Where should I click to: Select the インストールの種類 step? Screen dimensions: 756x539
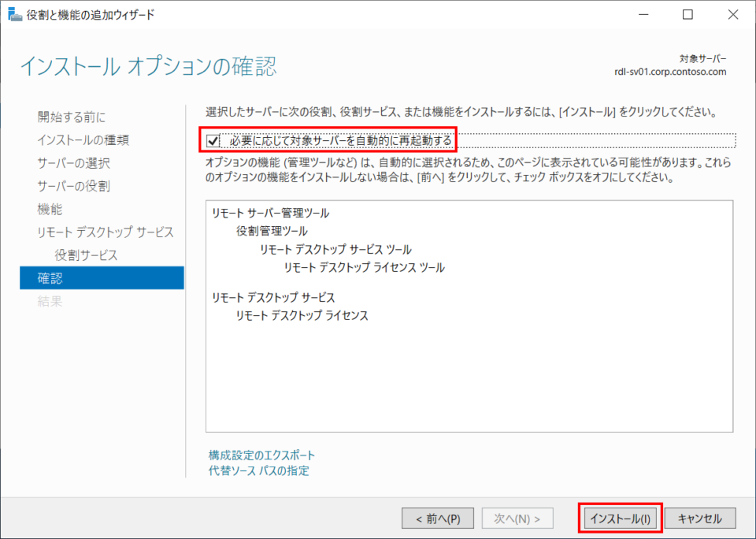83,140
